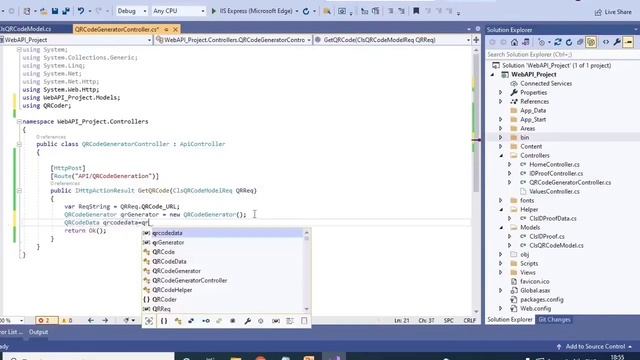Click Sync with Active Document in Solution Explorer
The width and height of the screenshot is (640, 360).
tap(558, 42)
